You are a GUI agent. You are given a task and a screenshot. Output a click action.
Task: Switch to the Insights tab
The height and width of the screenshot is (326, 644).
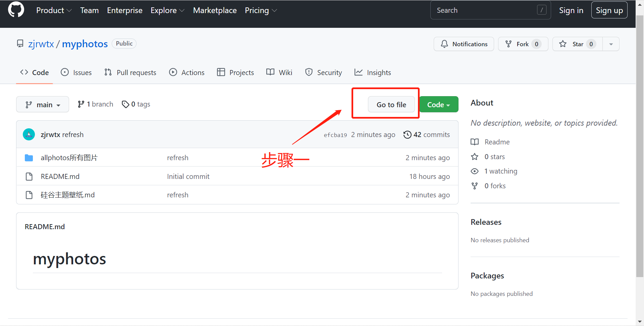point(373,72)
